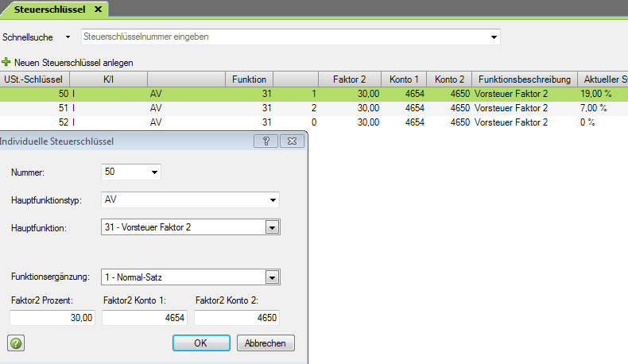Viewport: 628px width, 364px height.
Task: Click Vorsteuer Faktor 2 in row 51
Action: 511,108
